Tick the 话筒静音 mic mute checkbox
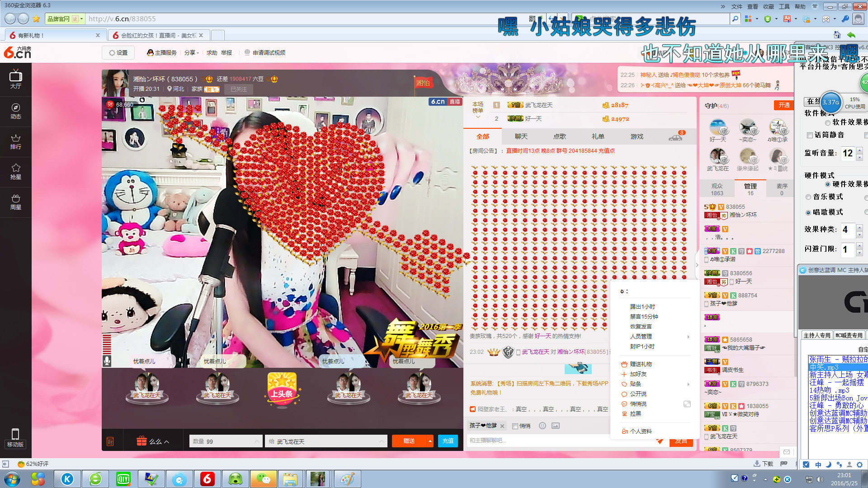 (x=810, y=135)
